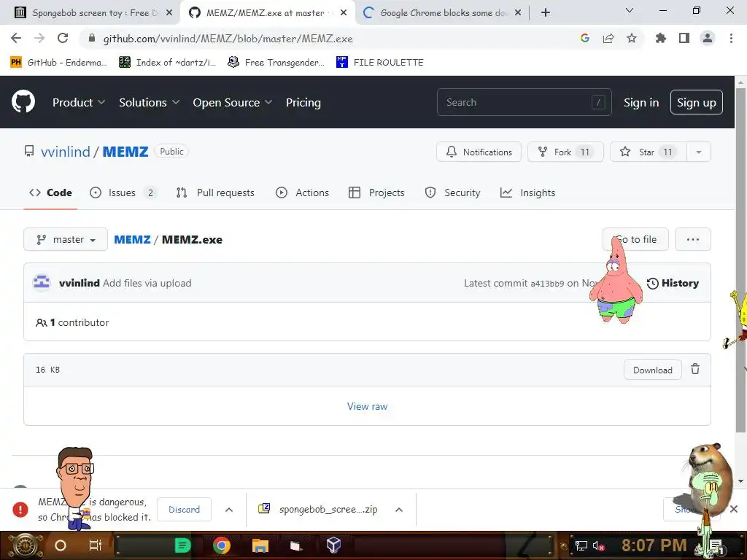Open the Star lists dropdown arrow
The height and width of the screenshot is (560, 747).
[699, 152]
